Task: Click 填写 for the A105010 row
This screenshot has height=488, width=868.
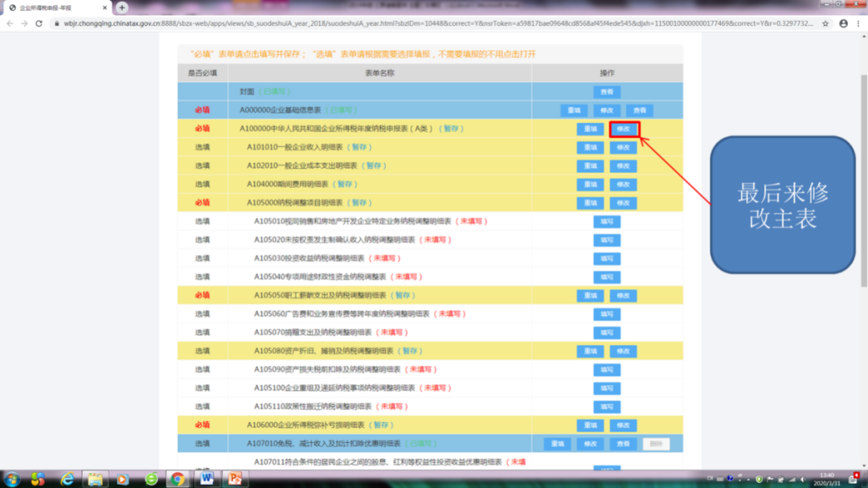Action: click(607, 222)
